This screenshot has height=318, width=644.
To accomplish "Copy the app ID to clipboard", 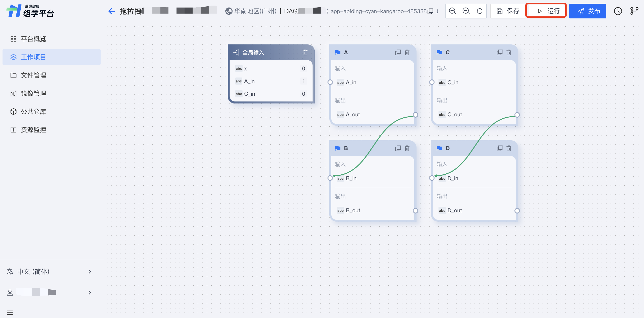I will 431,11.
